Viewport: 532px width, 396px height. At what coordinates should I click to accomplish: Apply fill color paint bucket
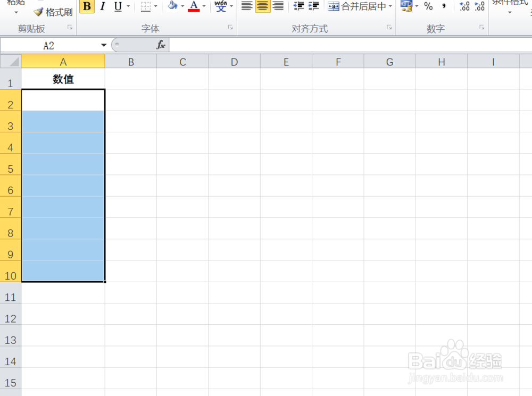(173, 6)
